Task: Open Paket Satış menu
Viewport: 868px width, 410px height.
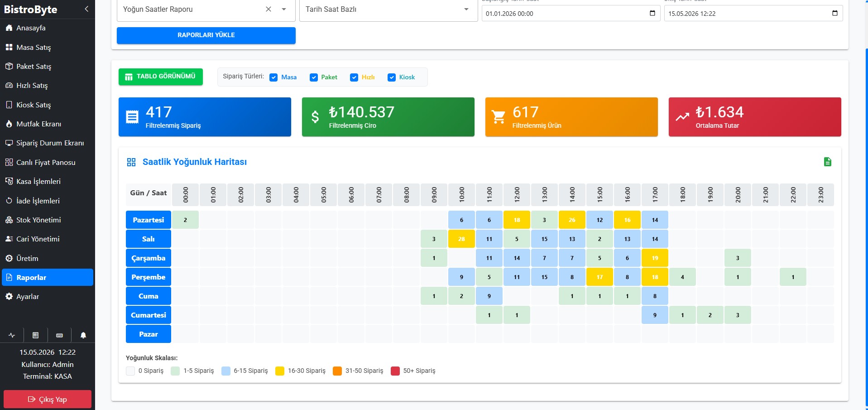Action: (48, 66)
